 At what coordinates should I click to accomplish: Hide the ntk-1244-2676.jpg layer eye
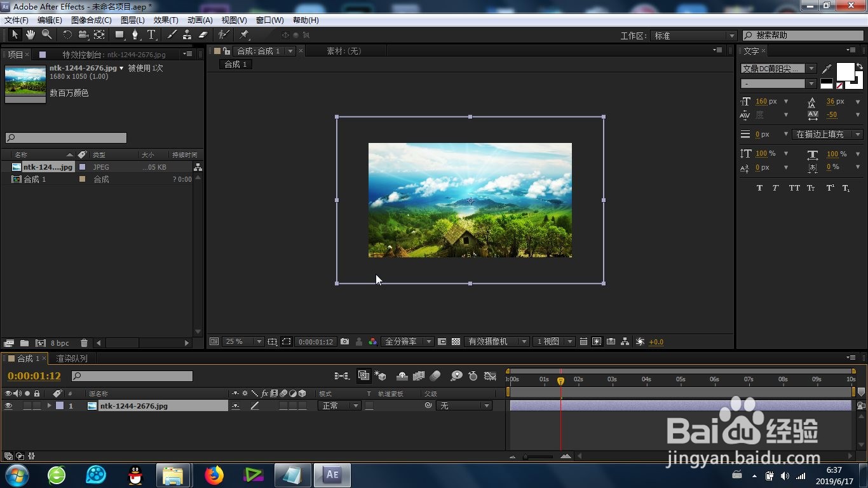(8, 405)
